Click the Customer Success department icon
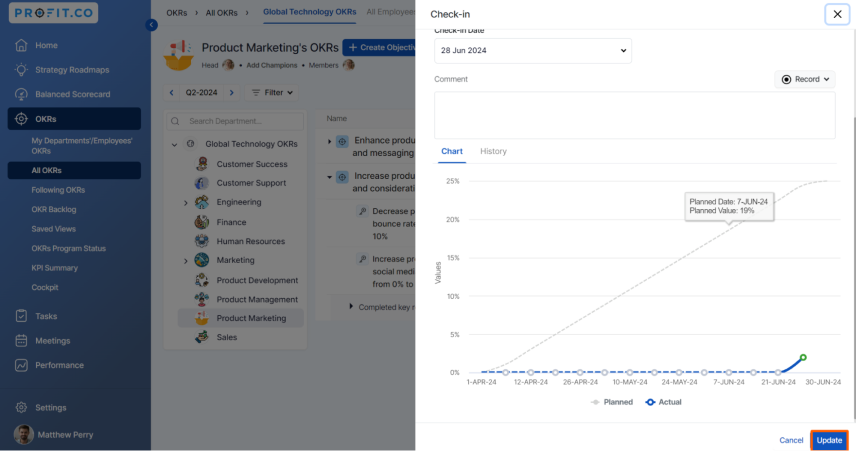The image size is (856, 451). (202, 164)
